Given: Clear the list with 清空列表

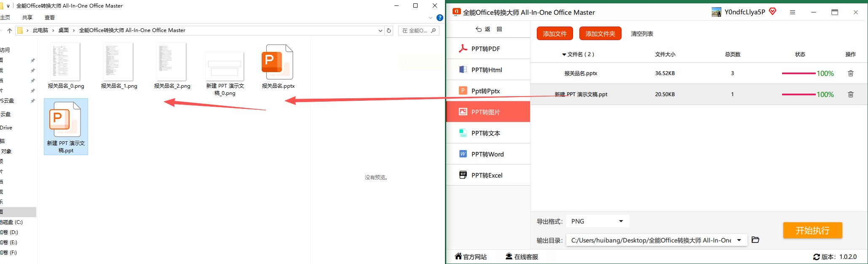Looking at the screenshot, I should click(x=642, y=34).
